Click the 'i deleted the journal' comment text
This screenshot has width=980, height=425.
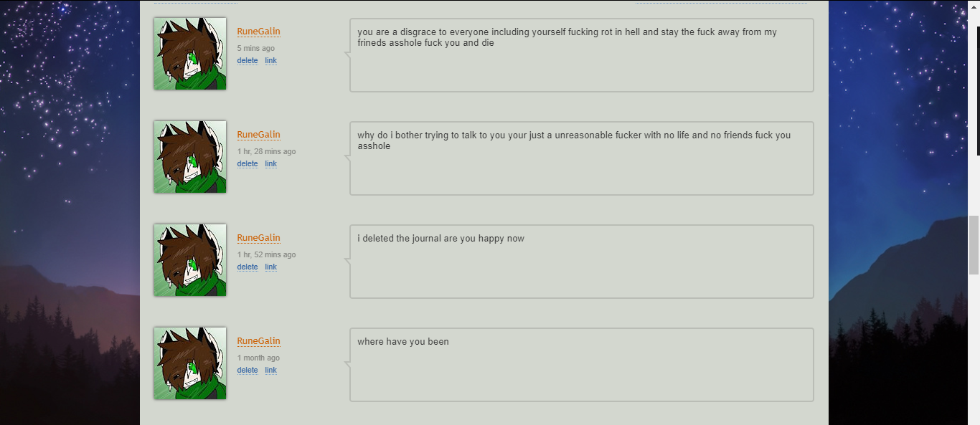point(440,239)
